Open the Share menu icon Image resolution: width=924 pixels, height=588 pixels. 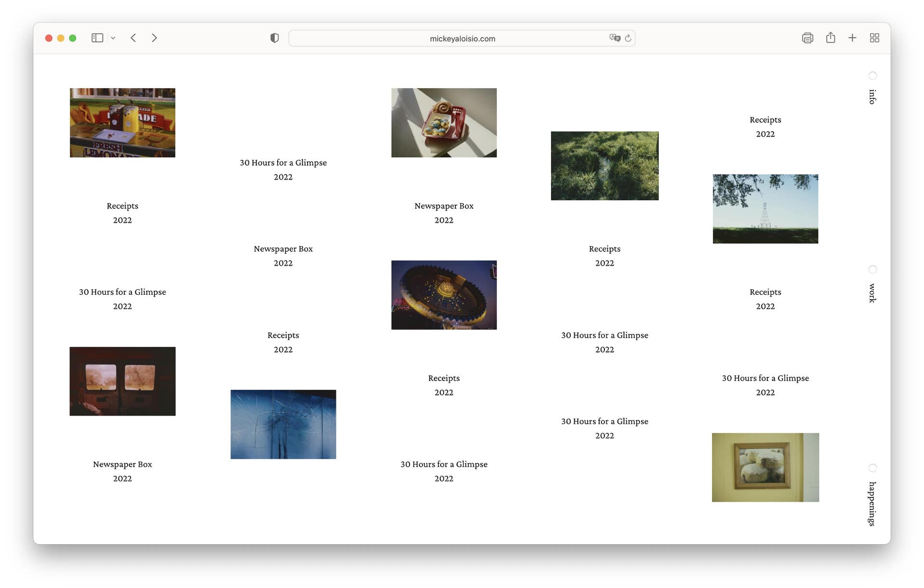tap(830, 38)
